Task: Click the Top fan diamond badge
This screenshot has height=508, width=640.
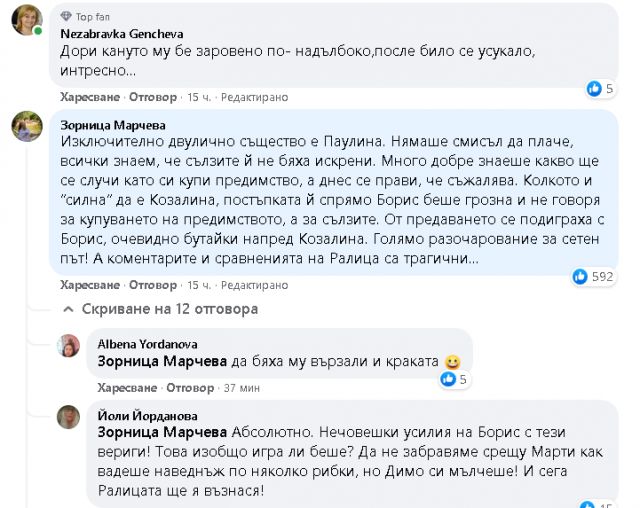Action: [67, 17]
